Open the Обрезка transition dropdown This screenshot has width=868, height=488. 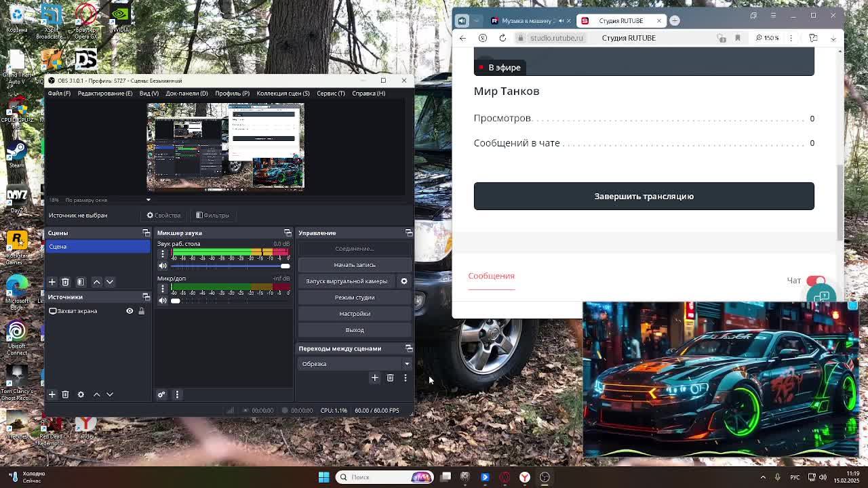pos(355,364)
